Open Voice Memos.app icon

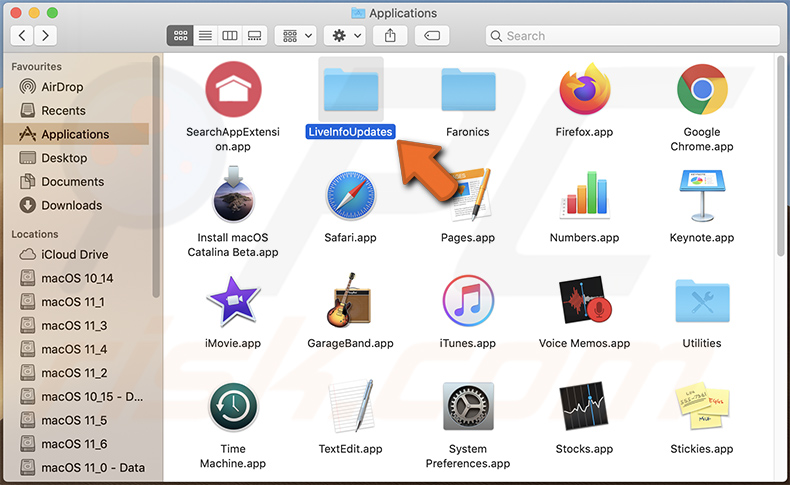584,300
